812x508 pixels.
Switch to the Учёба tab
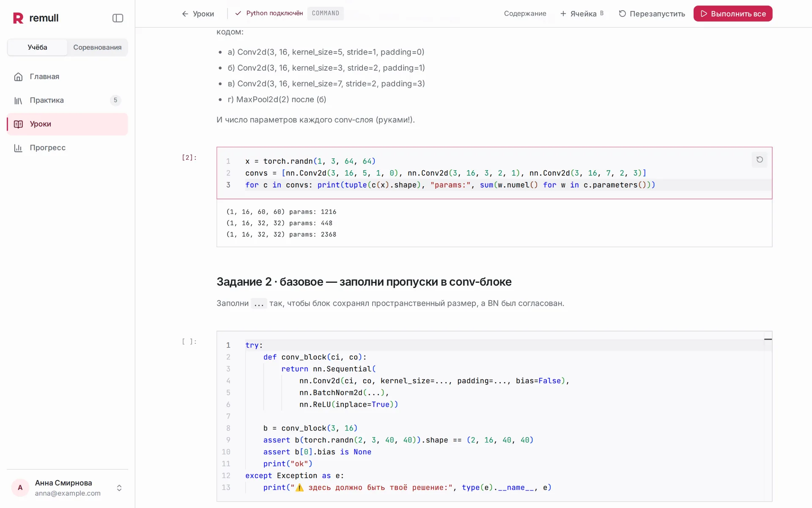point(37,47)
